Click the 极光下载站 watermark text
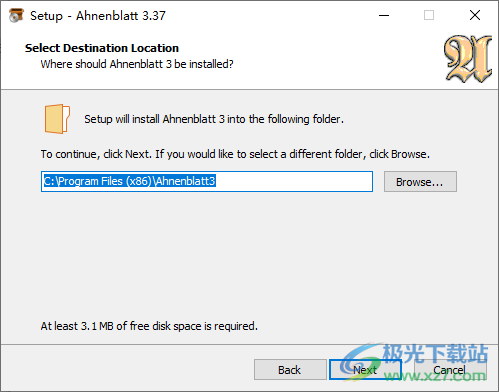The width and height of the screenshot is (499, 392). pyautogui.click(x=435, y=353)
